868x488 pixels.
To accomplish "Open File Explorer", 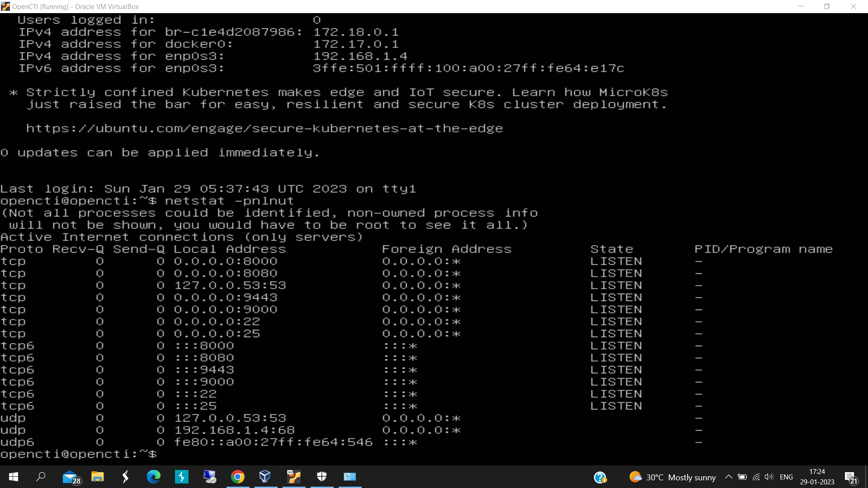I will point(97,477).
